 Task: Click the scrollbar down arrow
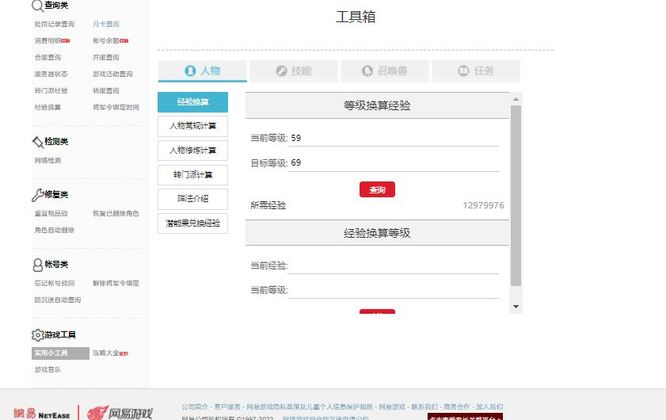516,306
